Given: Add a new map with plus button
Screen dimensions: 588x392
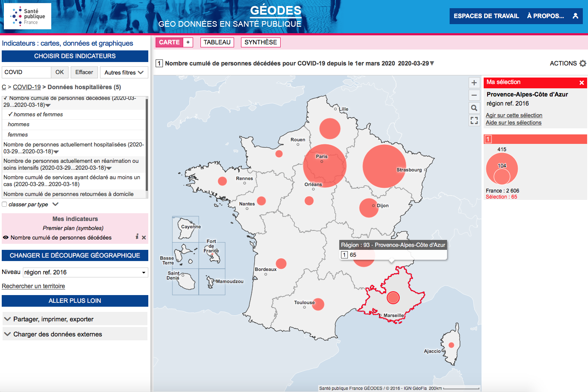Looking at the screenshot, I should pyautogui.click(x=188, y=42).
